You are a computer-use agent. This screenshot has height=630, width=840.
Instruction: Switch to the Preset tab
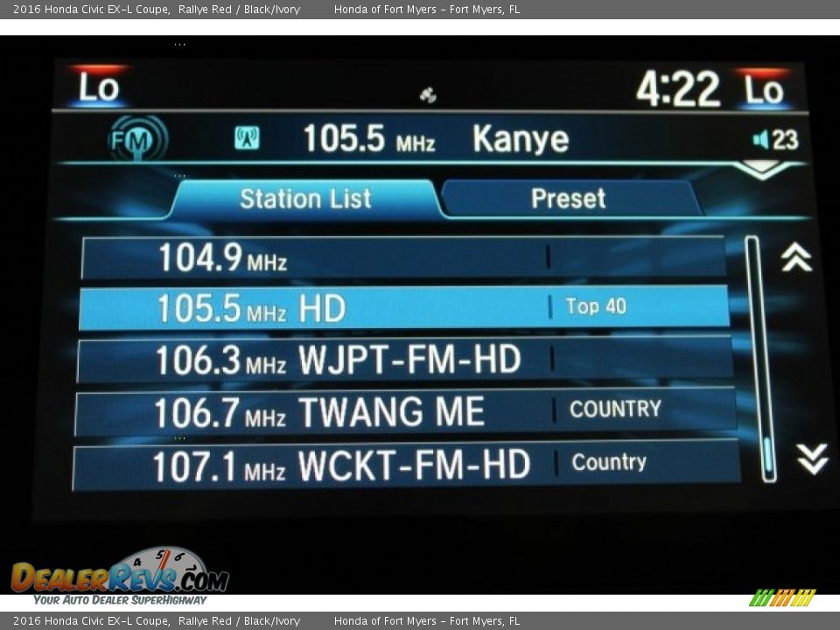tap(569, 199)
